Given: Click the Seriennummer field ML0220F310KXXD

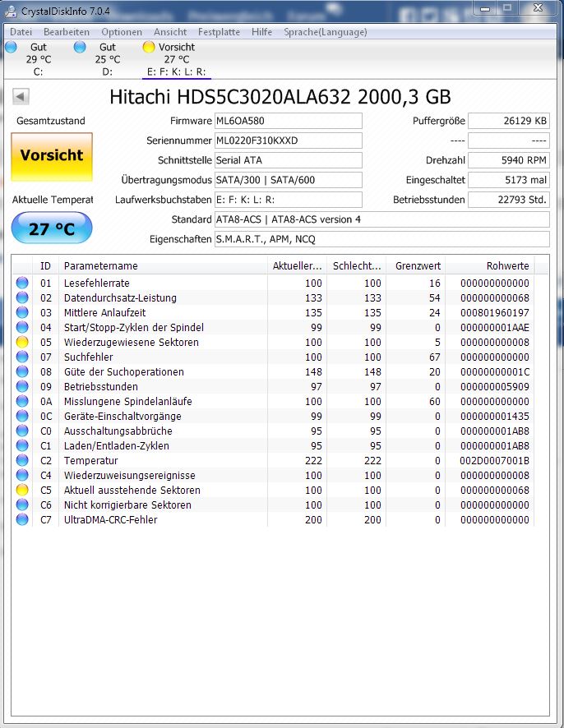Looking at the screenshot, I should click(x=288, y=141).
